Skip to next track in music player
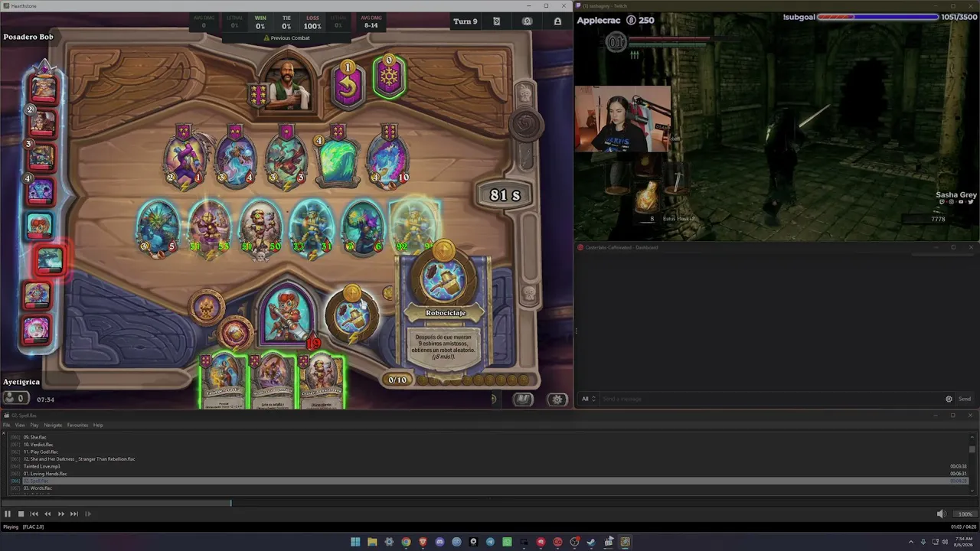This screenshot has height=551, width=980. coord(74,514)
